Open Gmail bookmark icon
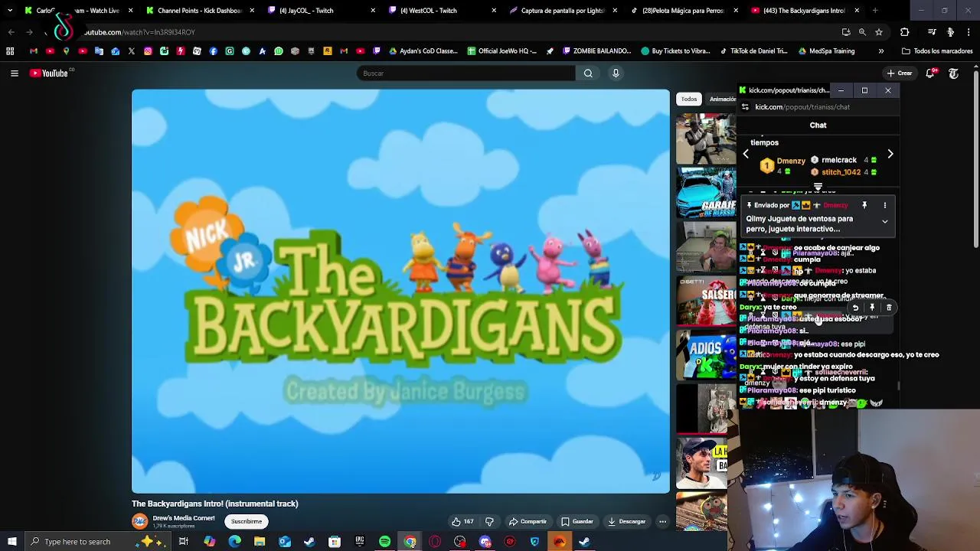Viewport: 980px width, 551px height. point(34,51)
